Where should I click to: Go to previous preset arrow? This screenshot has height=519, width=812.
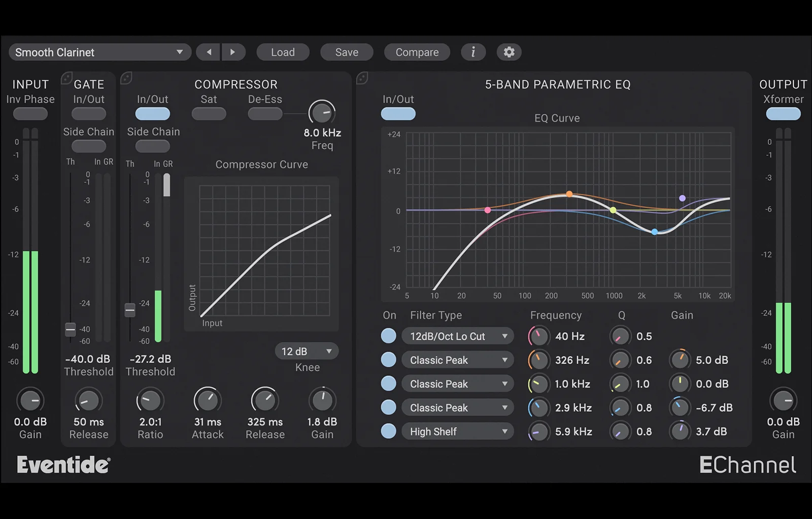pos(209,52)
